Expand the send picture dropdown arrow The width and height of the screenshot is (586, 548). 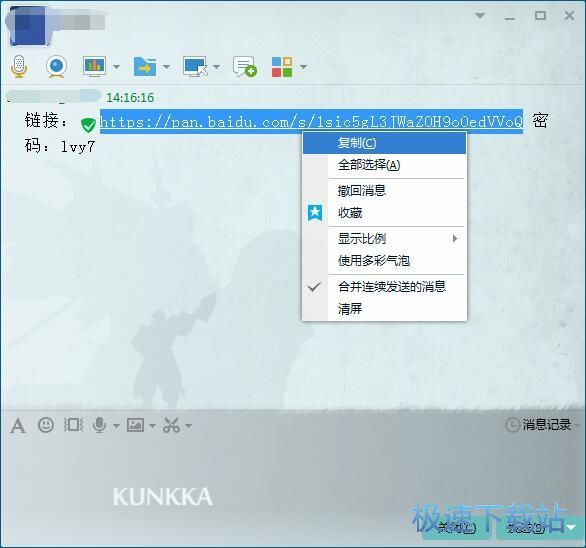tap(152, 426)
